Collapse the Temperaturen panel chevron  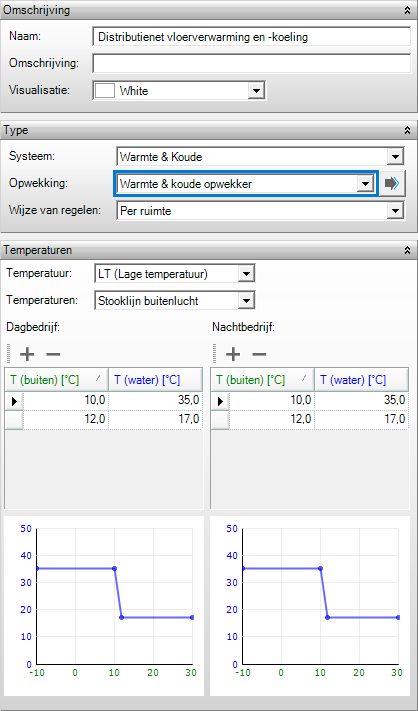[x=407, y=250]
